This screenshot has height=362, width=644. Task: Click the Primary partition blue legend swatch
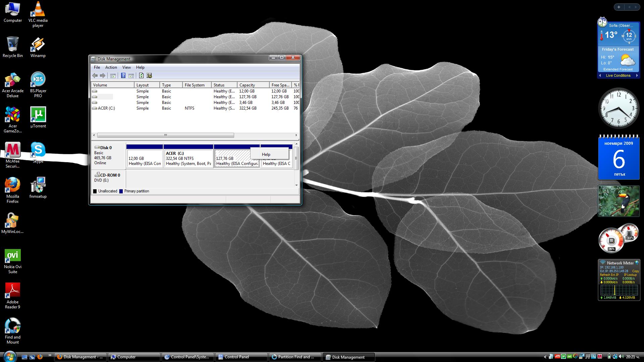(121, 191)
